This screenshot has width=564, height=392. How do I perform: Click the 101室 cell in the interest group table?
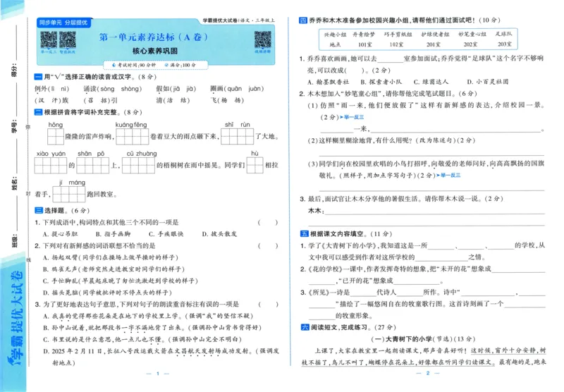(x=364, y=44)
